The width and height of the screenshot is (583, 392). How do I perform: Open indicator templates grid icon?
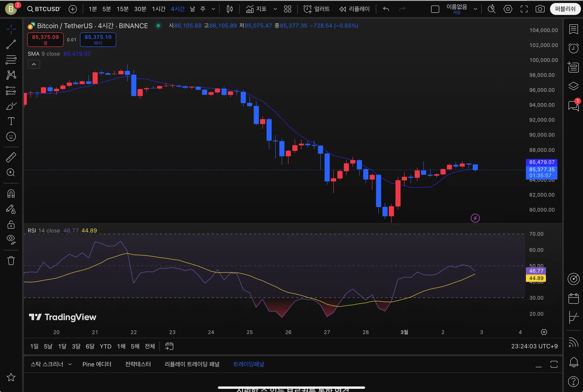click(x=288, y=9)
